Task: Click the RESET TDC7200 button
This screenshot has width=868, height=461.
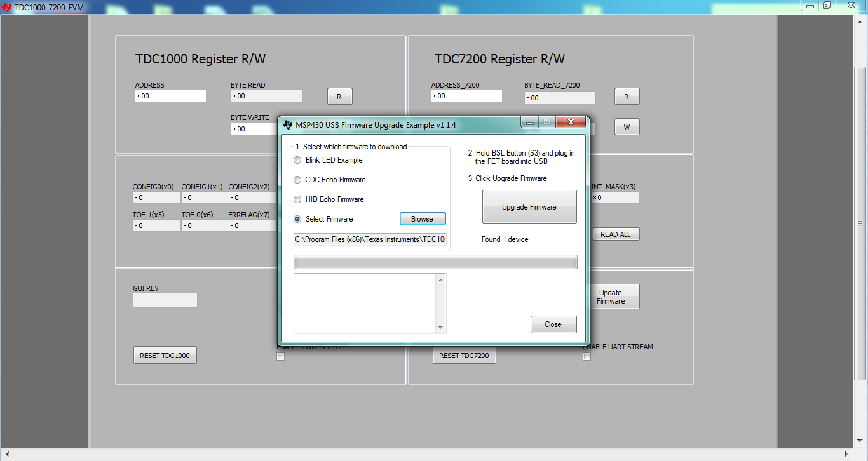Action: point(465,356)
